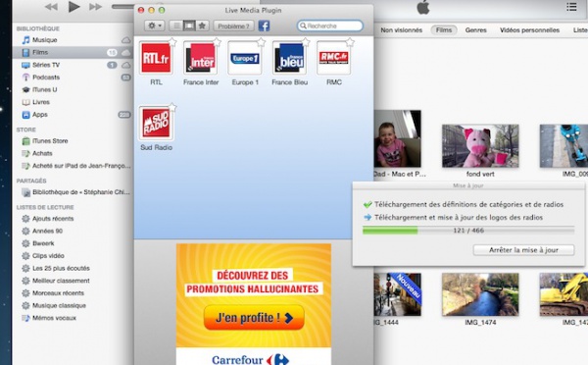Image resolution: width=588 pixels, height=365 pixels.
Task: Switch to icon grid view in plugin toolbar
Action: tap(189, 26)
